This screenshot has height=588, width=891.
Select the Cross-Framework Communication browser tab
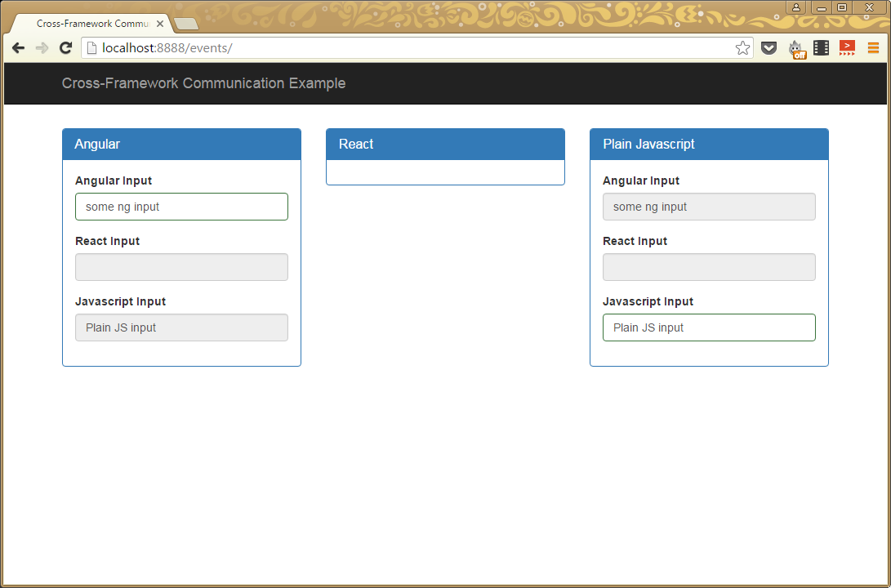tap(90, 24)
